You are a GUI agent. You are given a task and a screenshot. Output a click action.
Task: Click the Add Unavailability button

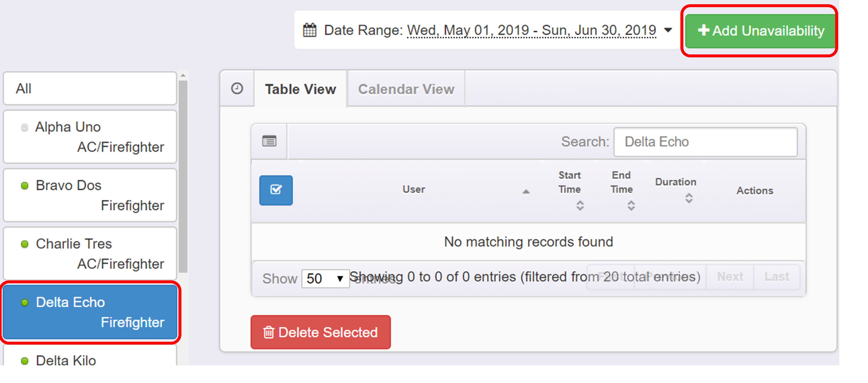760,31
